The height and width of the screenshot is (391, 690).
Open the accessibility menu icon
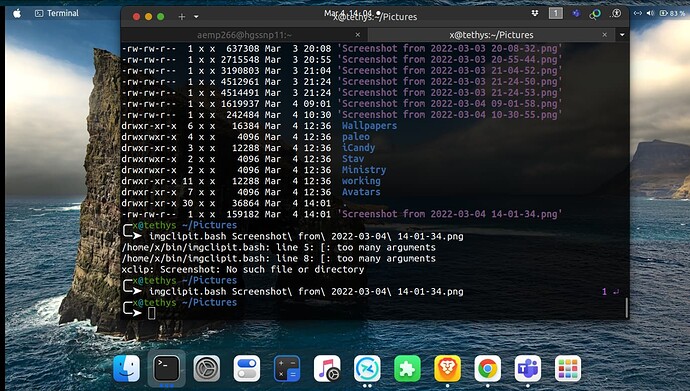(x=616, y=13)
